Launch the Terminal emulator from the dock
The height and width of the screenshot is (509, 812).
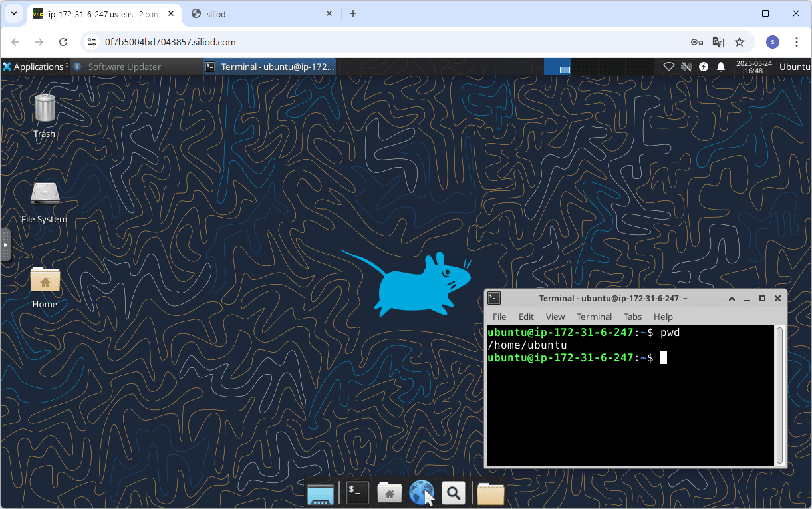tap(358, 493)
